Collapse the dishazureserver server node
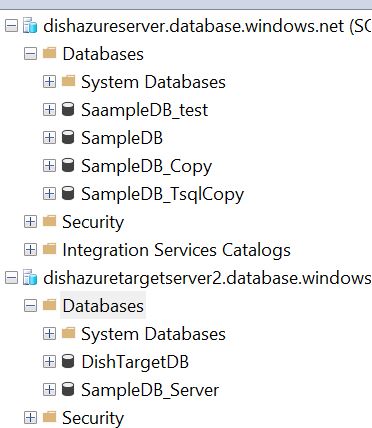This screenshot has height=428, width=372. click(x=11, y=26)
